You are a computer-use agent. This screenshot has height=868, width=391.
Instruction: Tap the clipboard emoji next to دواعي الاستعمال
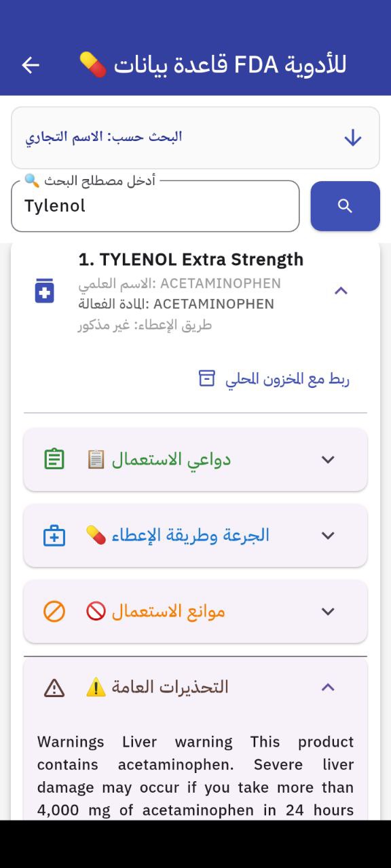(x=97, y=459)
